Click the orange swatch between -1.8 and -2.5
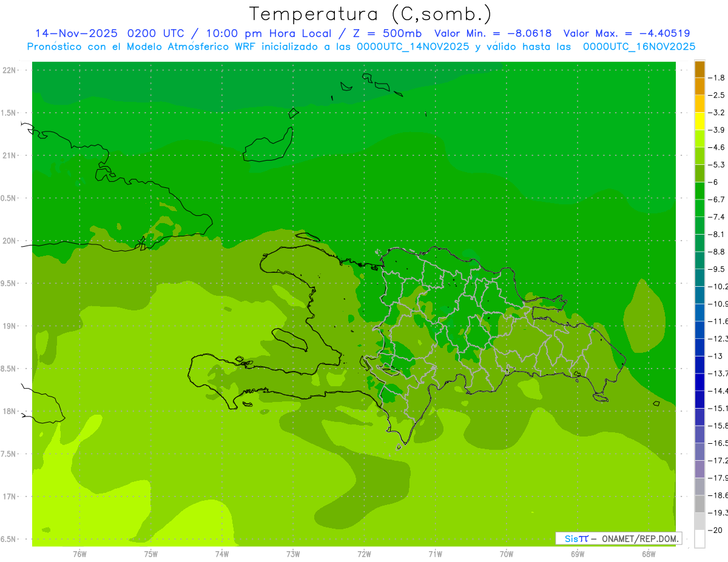 click(699, 86)
